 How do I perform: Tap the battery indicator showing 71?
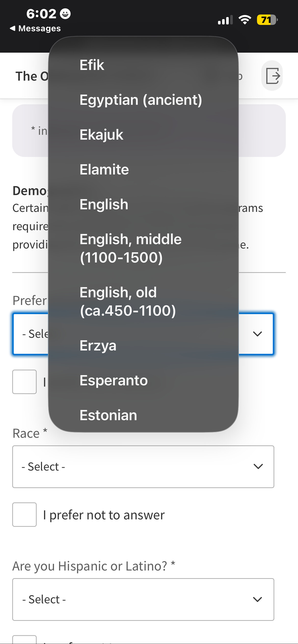(x=267, y=20)
